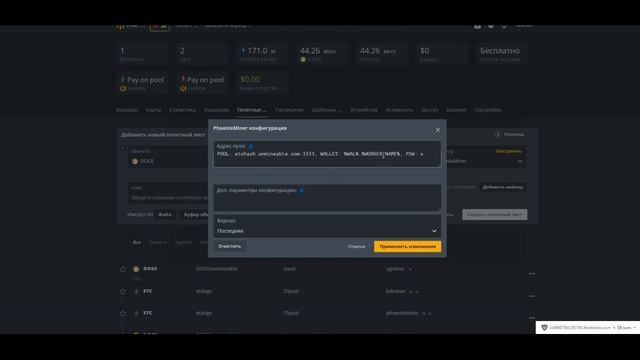The width and height of the screenshot is (640, 360).
Task: Select the Все filter
Action: coord(137,242)
